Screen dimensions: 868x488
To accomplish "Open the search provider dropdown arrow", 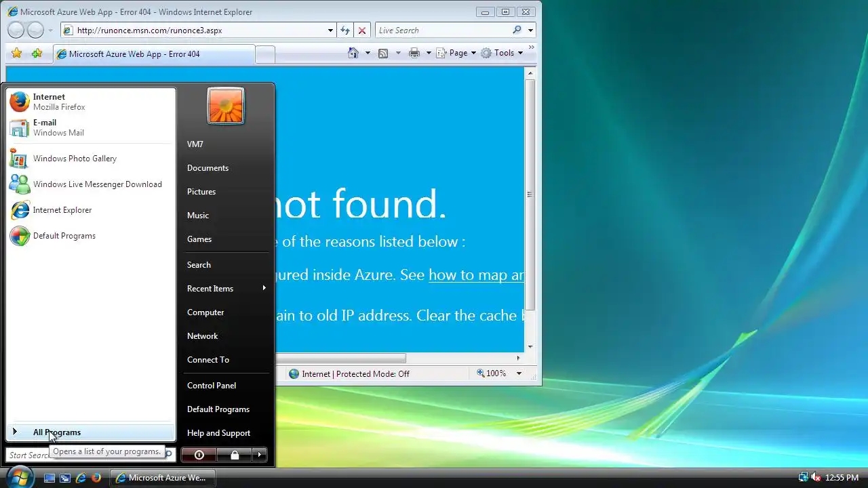I will click(530, 30).
